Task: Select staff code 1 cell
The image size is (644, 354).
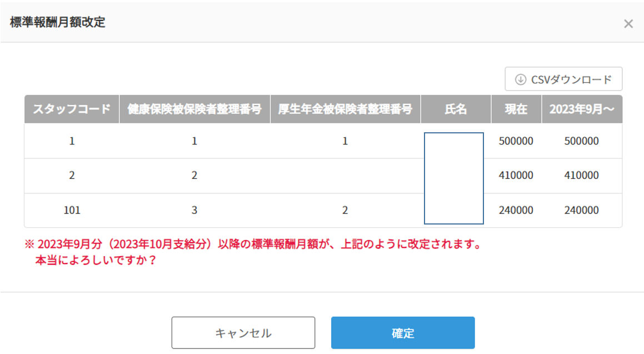Action: [x=72, y=141]
